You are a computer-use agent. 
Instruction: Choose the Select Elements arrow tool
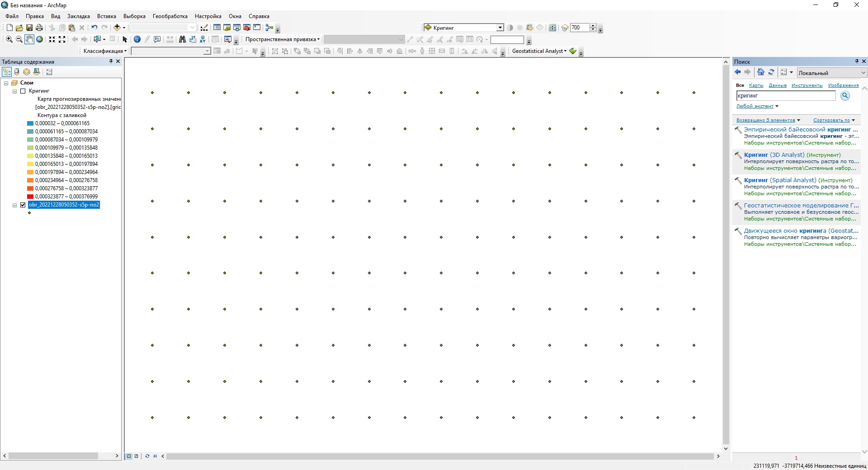pyautogui.click(x=125, y=39)
